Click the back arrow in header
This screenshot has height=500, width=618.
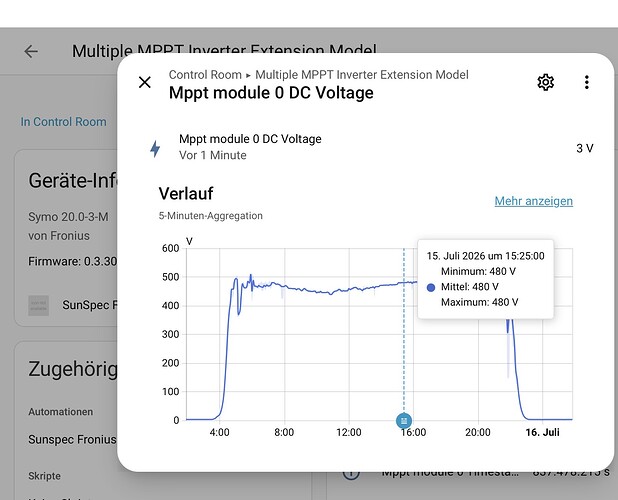pos(31,51)
